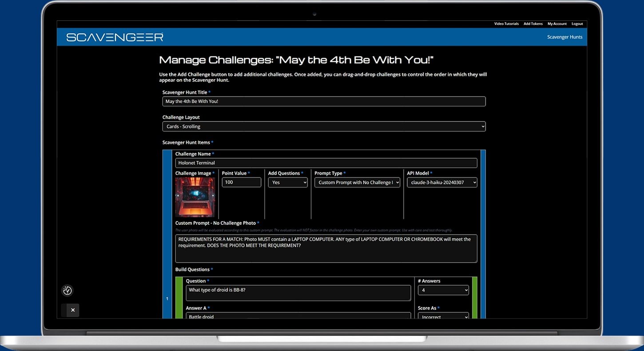Image resolution: width=644 pixels, height=351 pixels.
Task: Click the Challenge Image thumbnail
Action: click(x=195, y=197)
